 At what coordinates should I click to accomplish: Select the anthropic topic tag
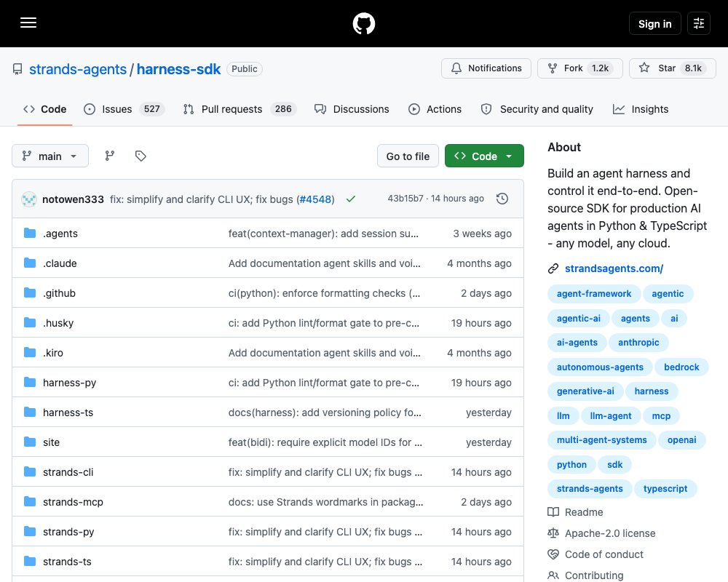[x=638, y=343]
